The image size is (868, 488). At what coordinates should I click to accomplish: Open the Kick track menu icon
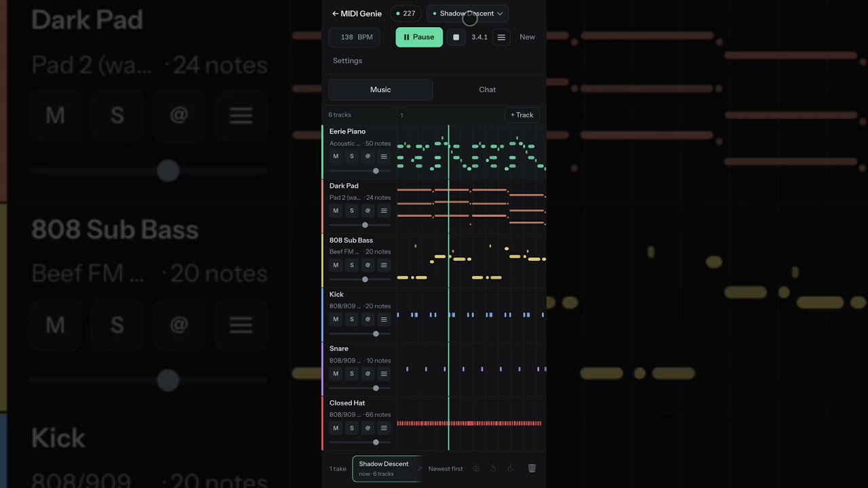[x=384, y=319]
